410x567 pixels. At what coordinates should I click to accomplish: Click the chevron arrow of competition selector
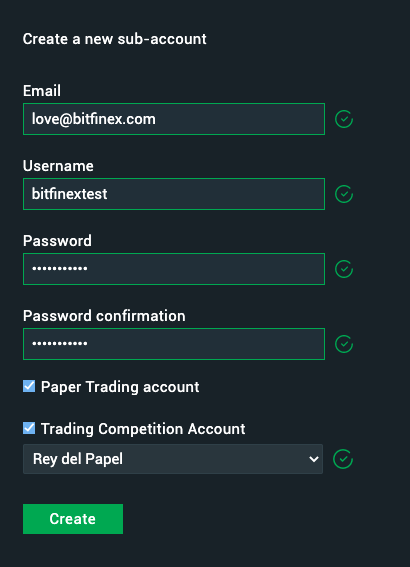[x=313, y=459]
